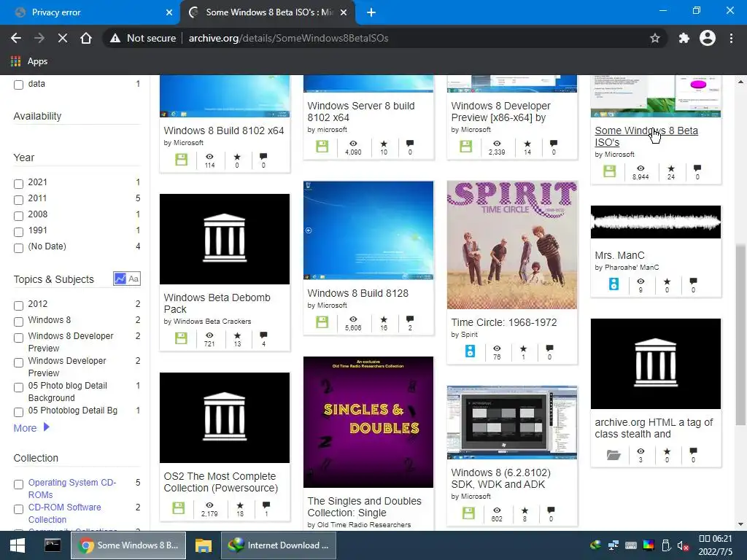Click the archive.org address bar URL
Viewport: 747px width, 560px height.
(288, 38)
